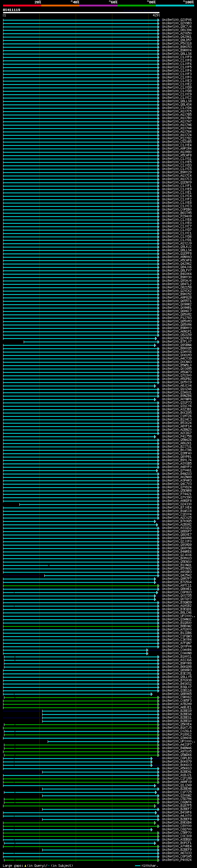Viewport: 197px width, 868px height.
Task: Select label UniRef100_Q8R965
Action: pyautogui.click(x=177, y=694)
